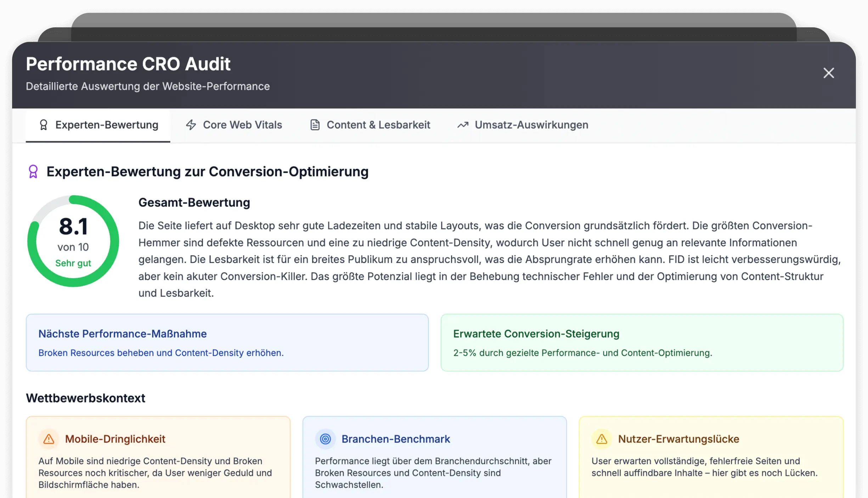
Task: Click the award icon in Experten-Bewertung tab
Action: pyautogui.click(x=44, y=125)
